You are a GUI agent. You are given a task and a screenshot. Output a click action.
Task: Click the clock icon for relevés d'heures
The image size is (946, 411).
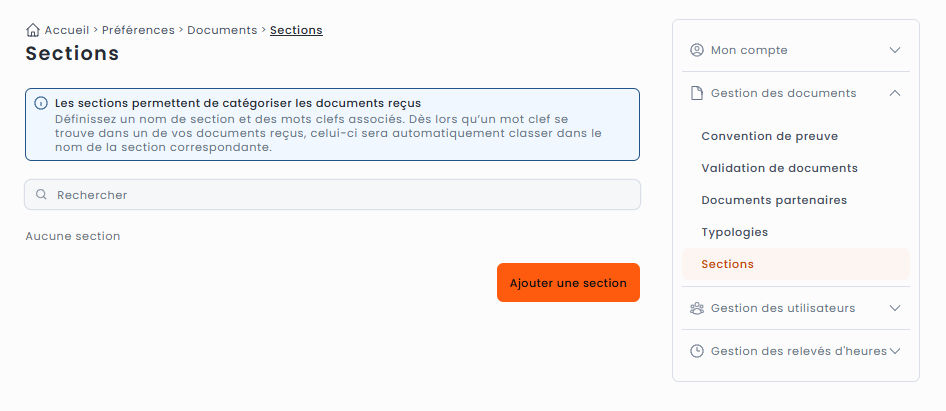click(x=697, y=351)
